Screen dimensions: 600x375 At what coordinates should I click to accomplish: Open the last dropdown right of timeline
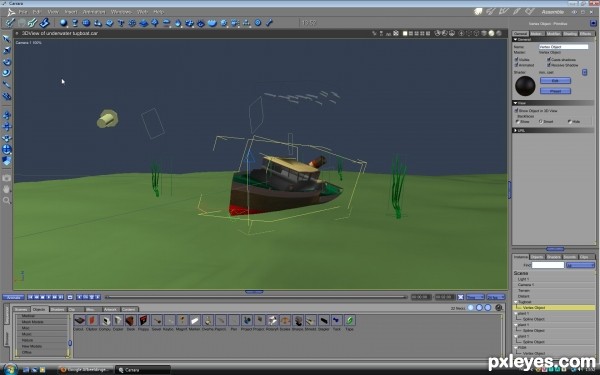pyautogui.click(x=496, y=297)
